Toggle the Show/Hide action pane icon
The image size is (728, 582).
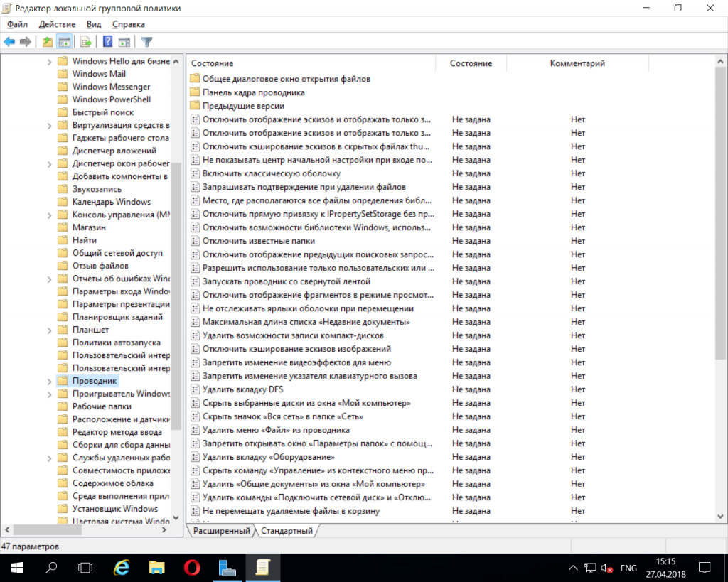tap(124, 42)
